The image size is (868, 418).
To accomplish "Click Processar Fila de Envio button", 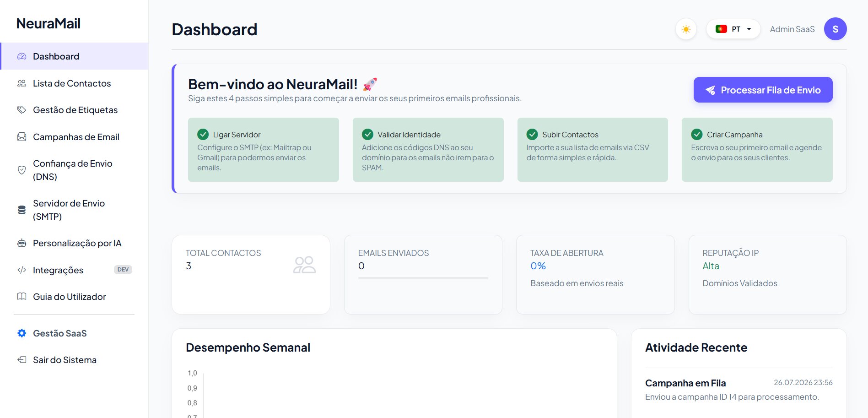I will 763,90.
